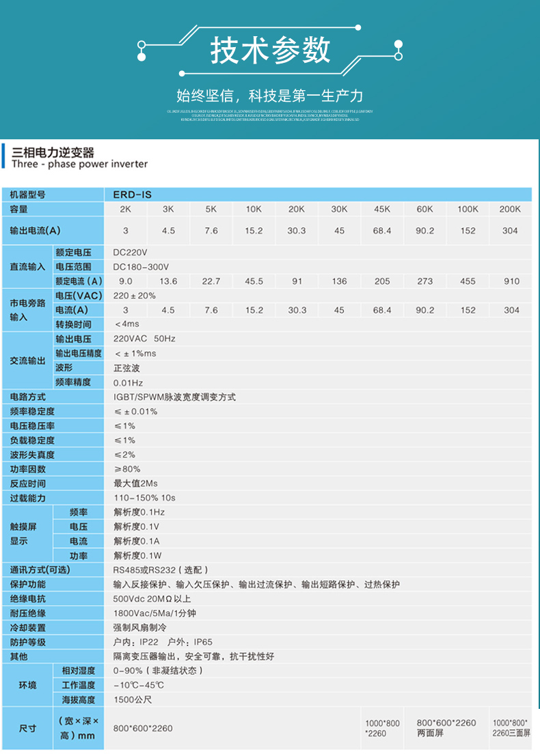Select 304 in the 输出电流(A) row
Screen dimensions: 540x756
click(510, 230)
